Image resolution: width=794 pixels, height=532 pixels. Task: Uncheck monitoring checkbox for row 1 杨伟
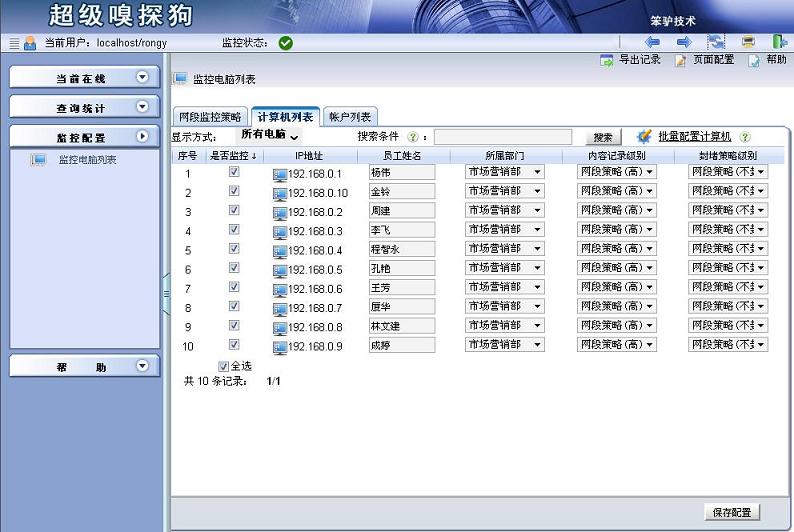(234, 172)
